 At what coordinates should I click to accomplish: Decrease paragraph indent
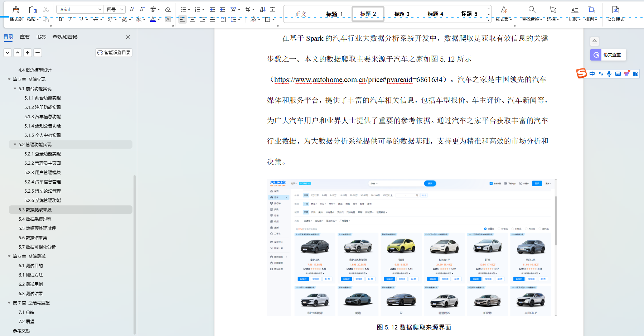[x=213, y=10]
